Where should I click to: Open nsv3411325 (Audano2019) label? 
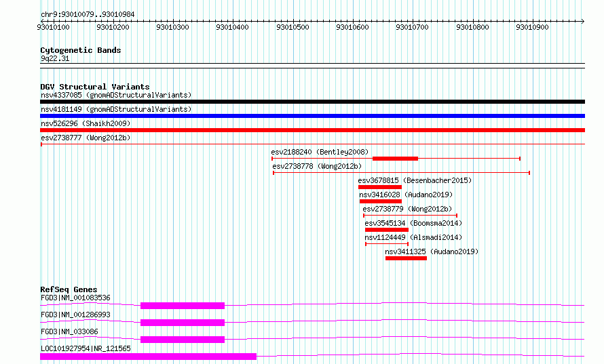[432, 251]
